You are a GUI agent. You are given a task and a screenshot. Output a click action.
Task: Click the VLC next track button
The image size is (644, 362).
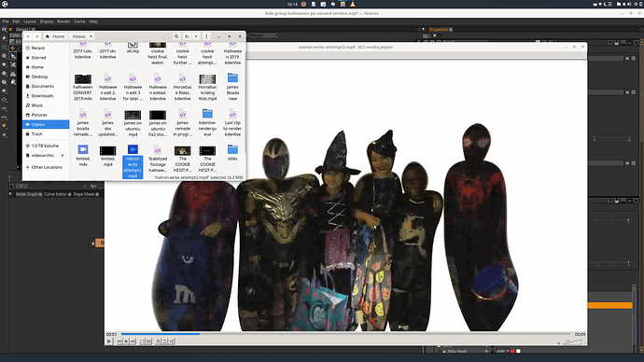133,341
